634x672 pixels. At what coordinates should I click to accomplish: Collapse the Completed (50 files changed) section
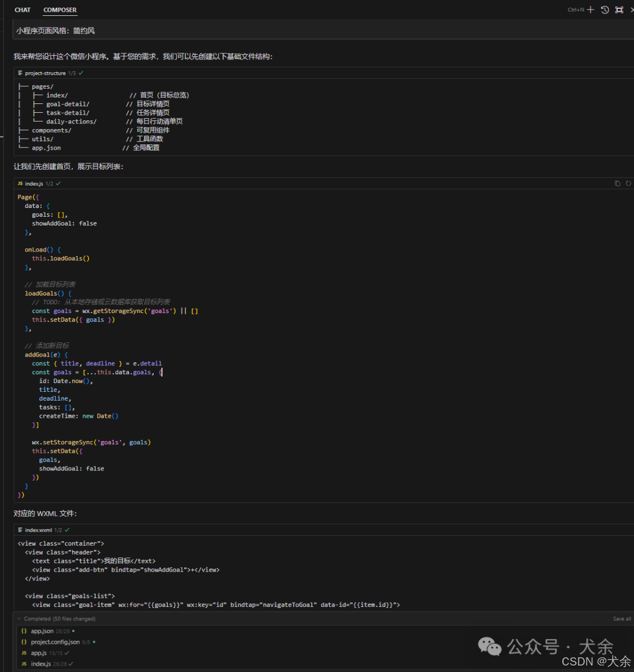coord(19,619)
